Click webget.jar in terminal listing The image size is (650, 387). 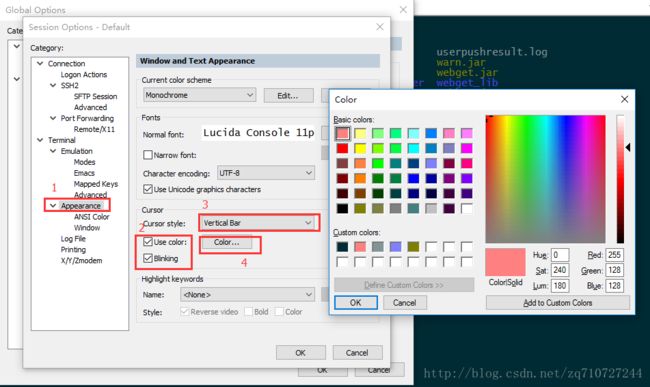tap(467, 73)
